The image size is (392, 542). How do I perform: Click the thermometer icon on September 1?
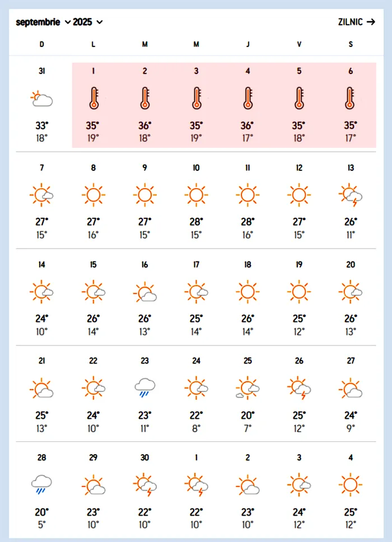coord(93,99)
